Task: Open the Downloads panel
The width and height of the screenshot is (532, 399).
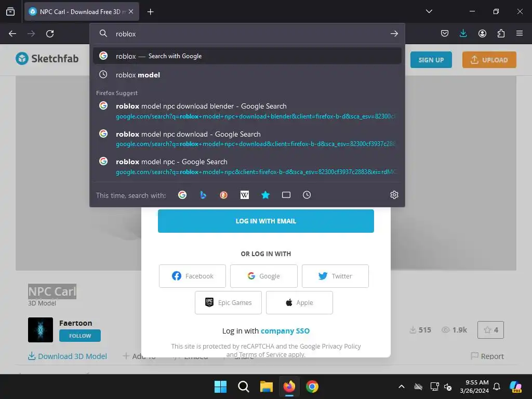Action: coord(463,33)
